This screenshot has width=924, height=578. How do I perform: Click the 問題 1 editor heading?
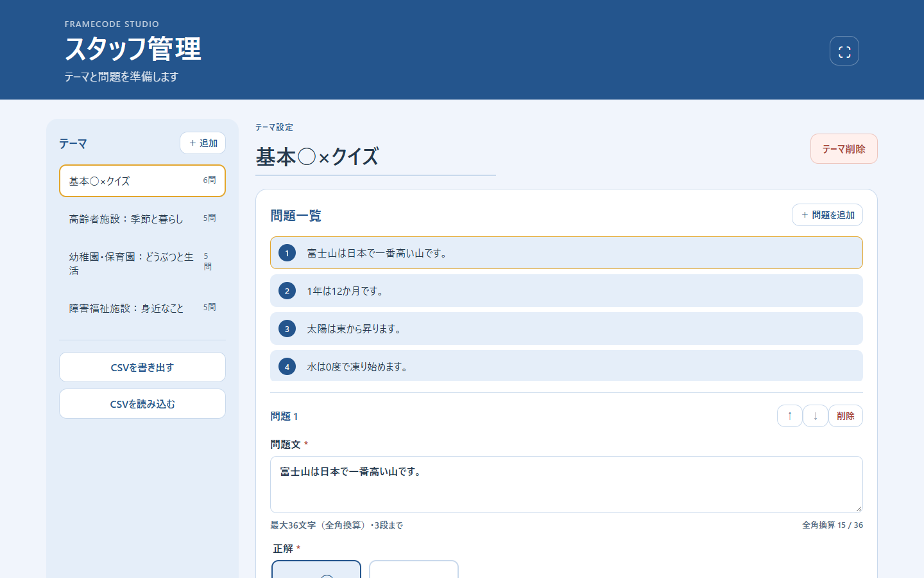pos(284,416)
